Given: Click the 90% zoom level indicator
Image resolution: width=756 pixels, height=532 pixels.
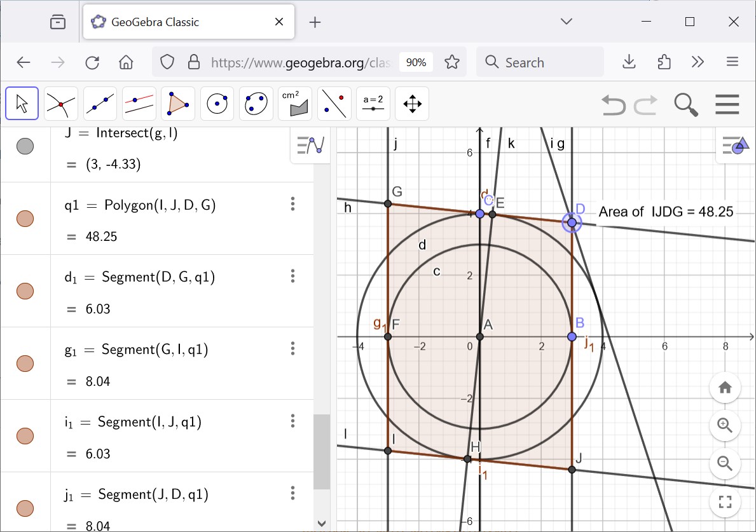Looking at the screenshot, I should (416, 63).
